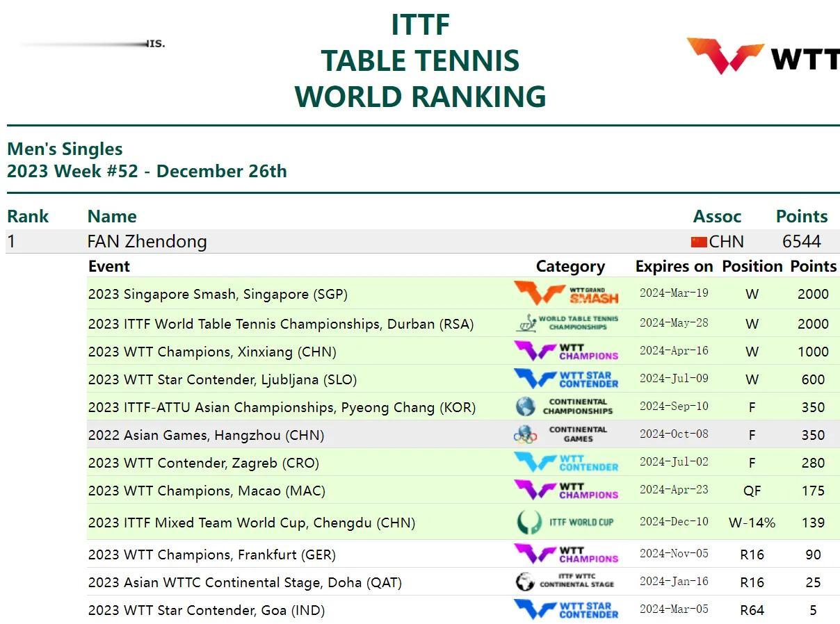Click the W-14% position value
Image resolution: width=840 pixels, height=624 pixels.
pyautogui.click(x=752, y=523)
